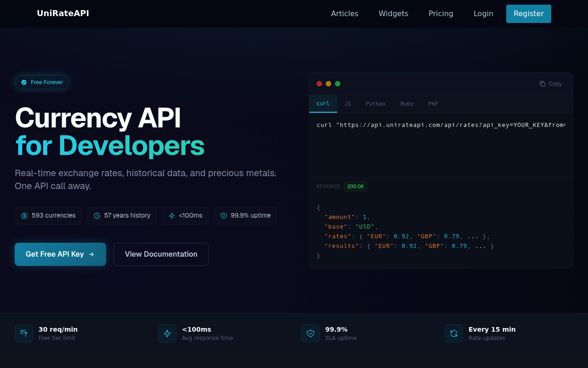Click the Rate updates refresh icon
The width and height of the screenshot is (588, 368).
pyautogui.click(x=454, y=333)
